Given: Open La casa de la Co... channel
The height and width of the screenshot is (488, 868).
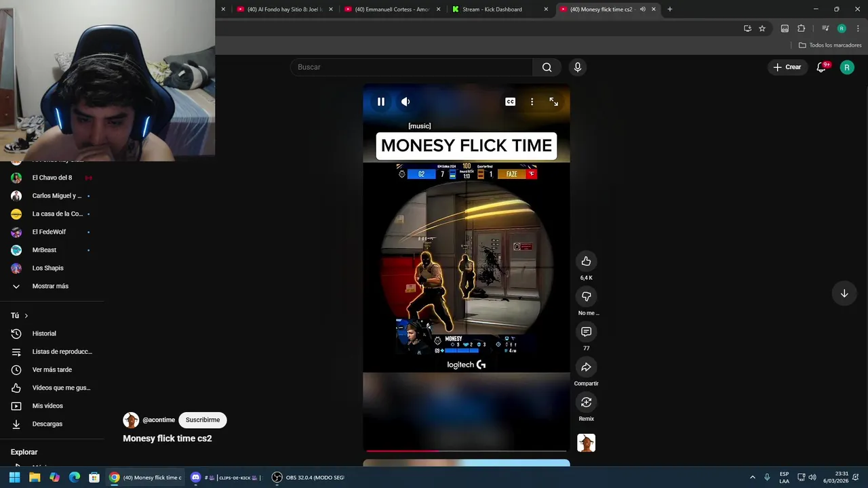Looking at the screenshot, I should (52, 213).
